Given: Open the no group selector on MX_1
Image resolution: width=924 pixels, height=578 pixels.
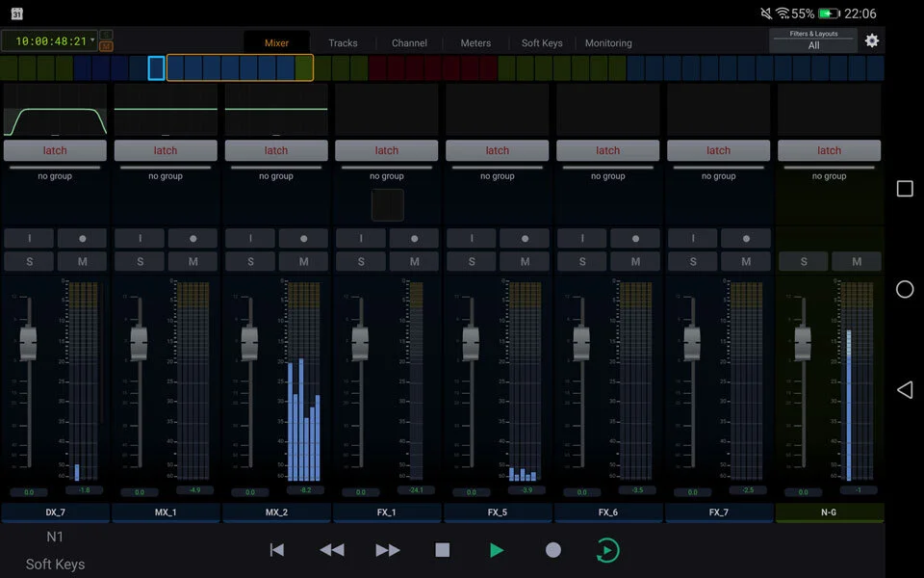Looking at the screenshot, I should (x=166, y=175).
